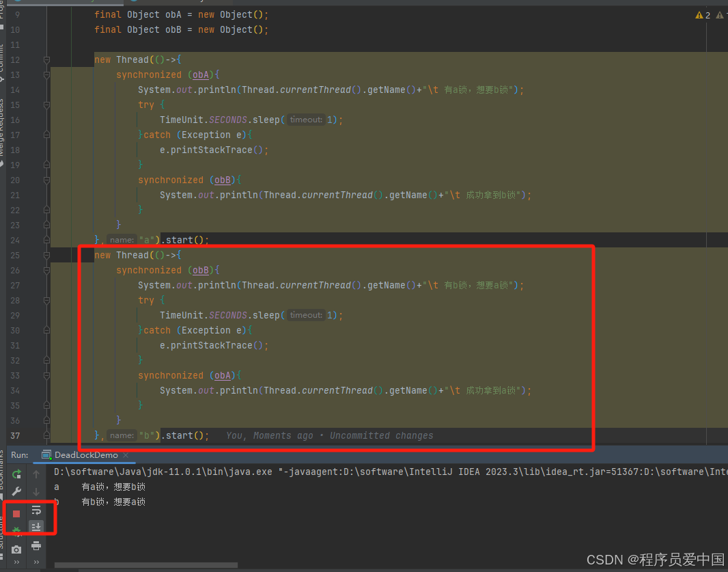
Task: Click fold end marker on line 24
Action: coord(46,241)
